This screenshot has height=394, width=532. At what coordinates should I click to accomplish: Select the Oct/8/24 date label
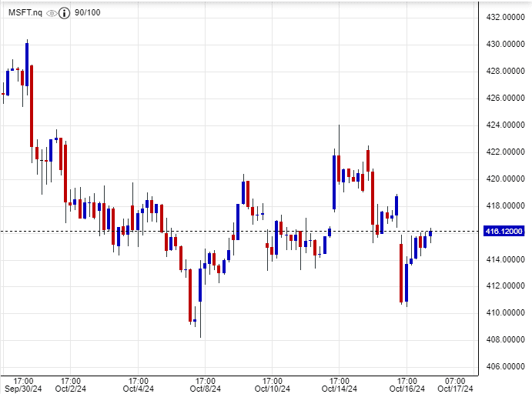point(204,389)
